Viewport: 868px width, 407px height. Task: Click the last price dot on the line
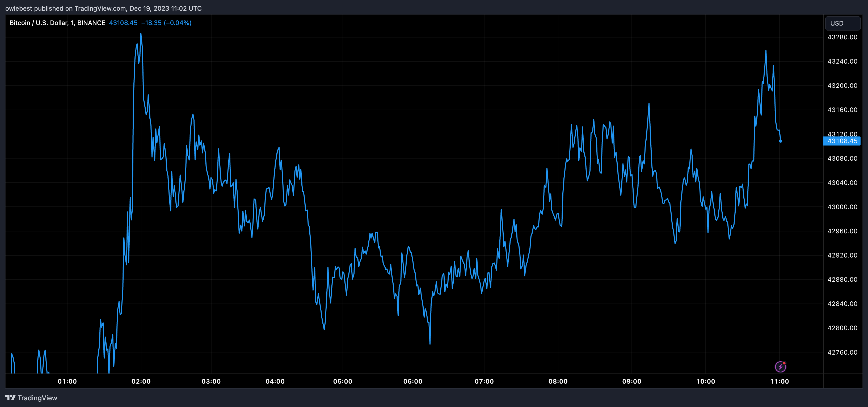(x=780, y=141)
